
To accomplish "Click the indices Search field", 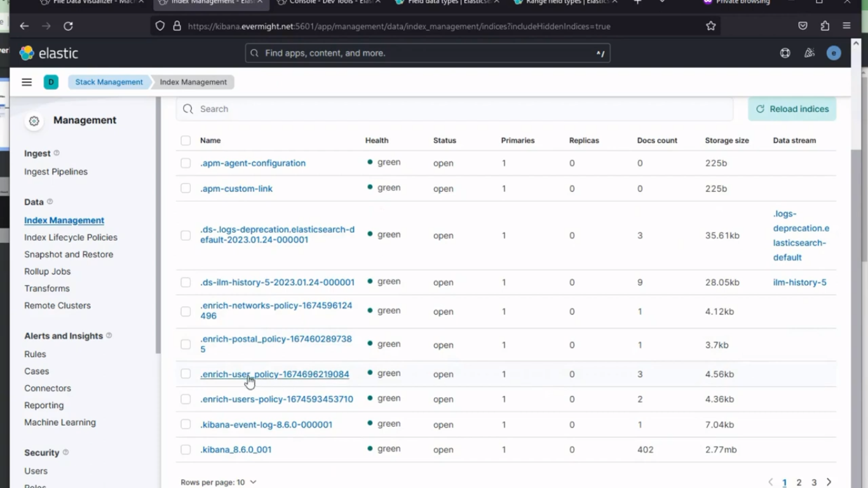I will click(x=454, y=109).
